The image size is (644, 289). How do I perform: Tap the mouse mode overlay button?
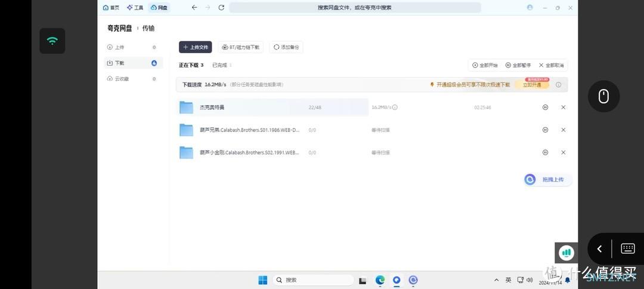603,96
